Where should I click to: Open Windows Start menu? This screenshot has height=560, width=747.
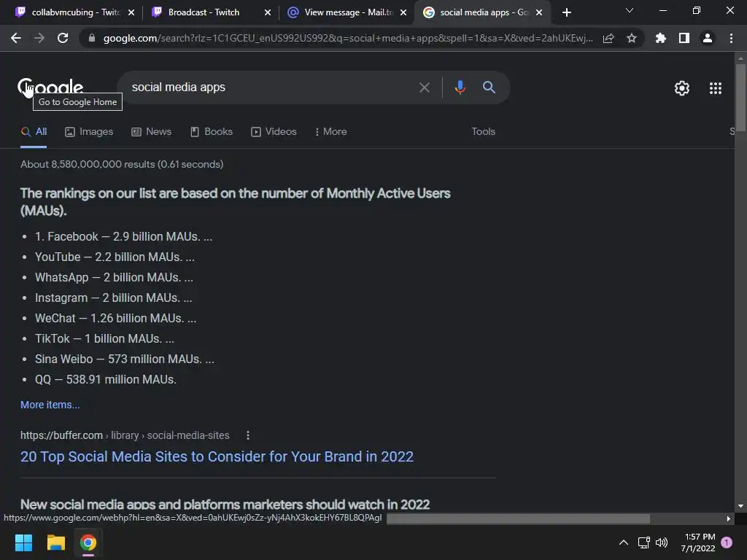23,542
